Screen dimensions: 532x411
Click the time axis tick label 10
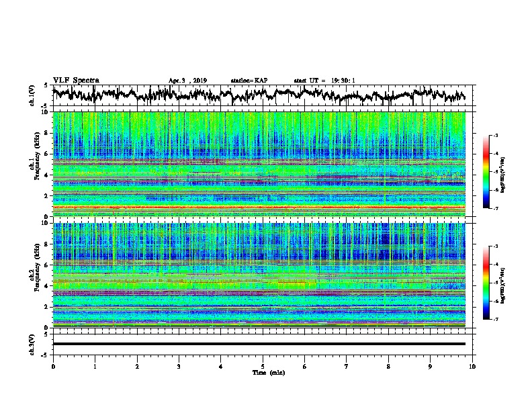(x=472, y=366)
